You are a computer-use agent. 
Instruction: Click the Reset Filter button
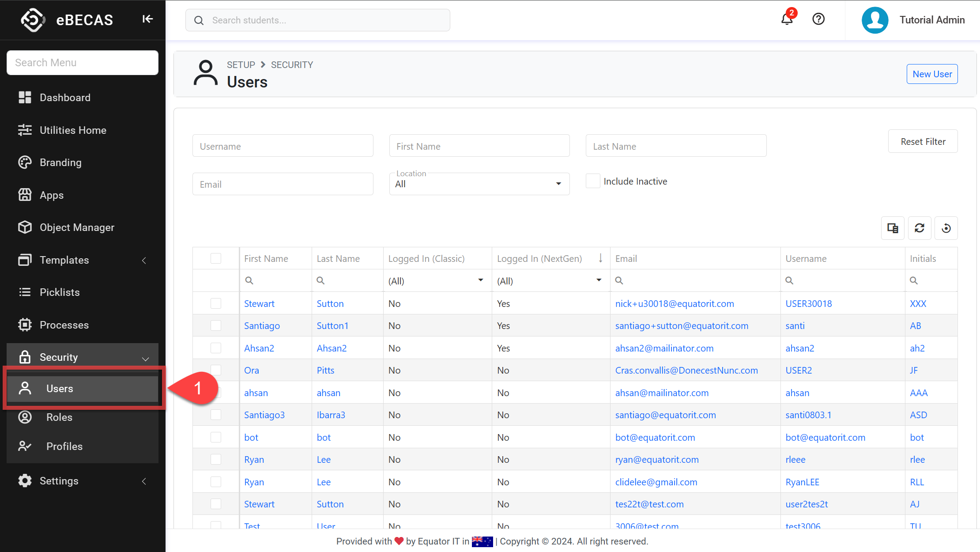(923, 141)
